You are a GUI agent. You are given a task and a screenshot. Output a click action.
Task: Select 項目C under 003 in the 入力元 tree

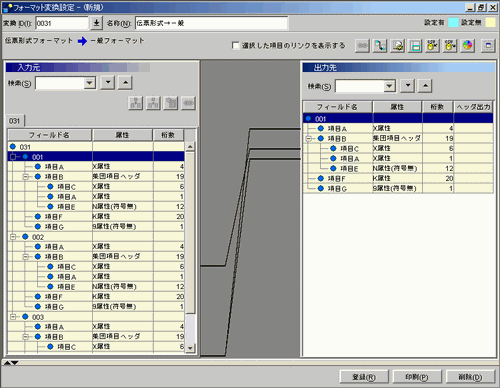(x=66, y=347)
